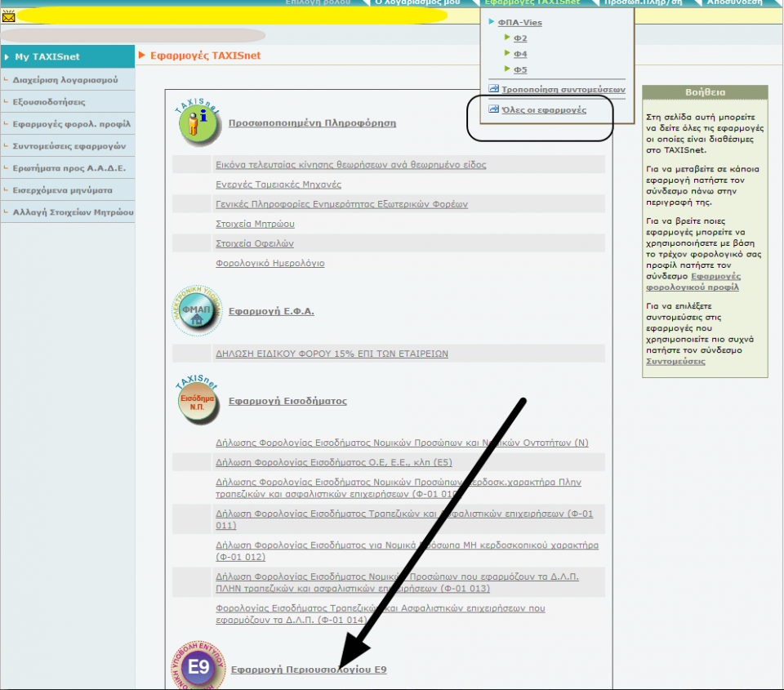
Task: Go to Εισερχόμενα μηνύματα in sidebar
Action: coord(63,190)
